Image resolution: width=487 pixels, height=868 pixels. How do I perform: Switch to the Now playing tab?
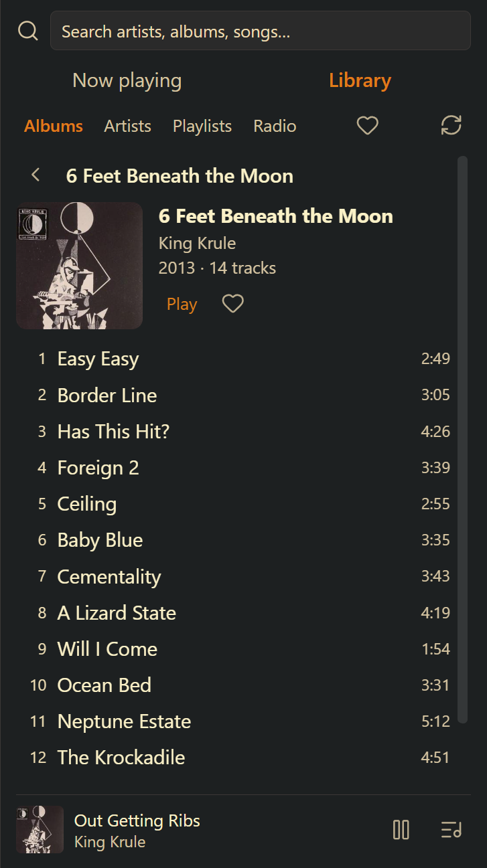(127, 80)
